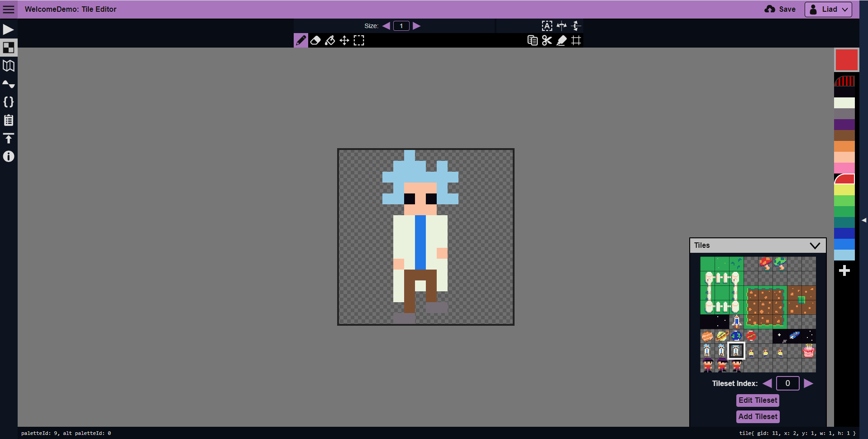
Task: Select the eraser tool
Action: [315, 40]
